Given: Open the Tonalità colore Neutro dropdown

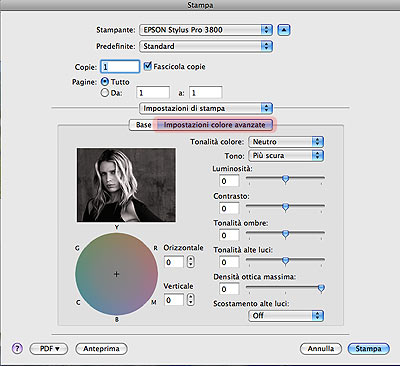Looking at the screenshot, I should [286, 142].
